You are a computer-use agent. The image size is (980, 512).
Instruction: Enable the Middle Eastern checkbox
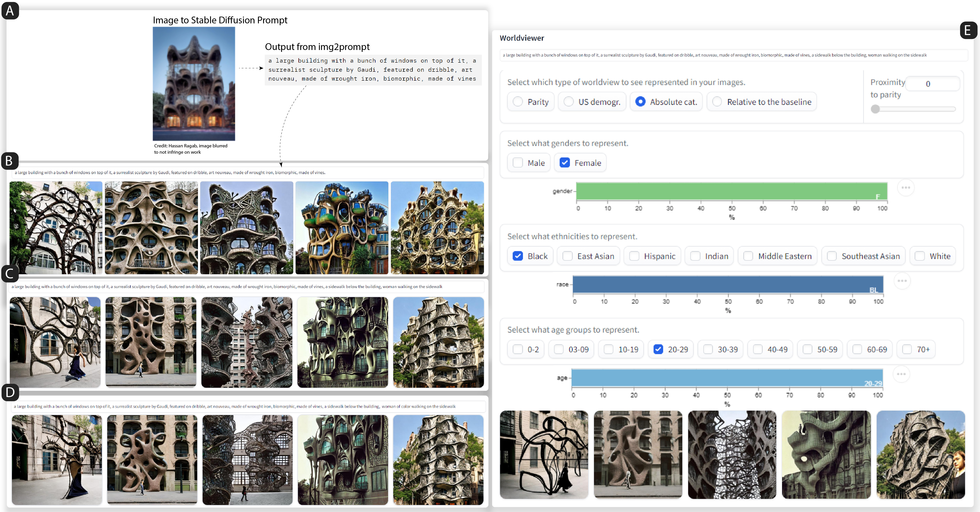click(748, 256)
